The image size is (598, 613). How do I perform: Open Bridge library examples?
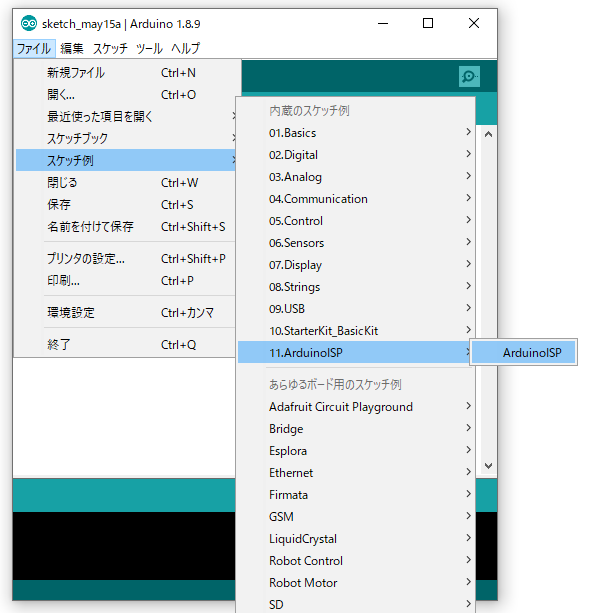(356, 428)
